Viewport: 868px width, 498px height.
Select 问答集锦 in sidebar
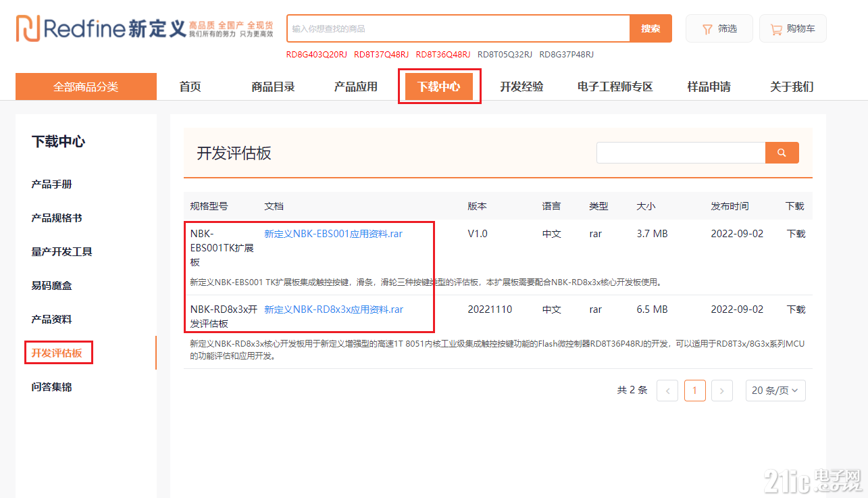point(51,387)
